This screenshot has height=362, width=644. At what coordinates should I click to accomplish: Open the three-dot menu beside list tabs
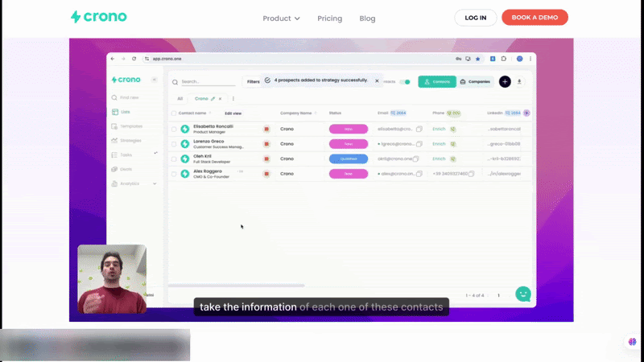(x=233, y=98)
